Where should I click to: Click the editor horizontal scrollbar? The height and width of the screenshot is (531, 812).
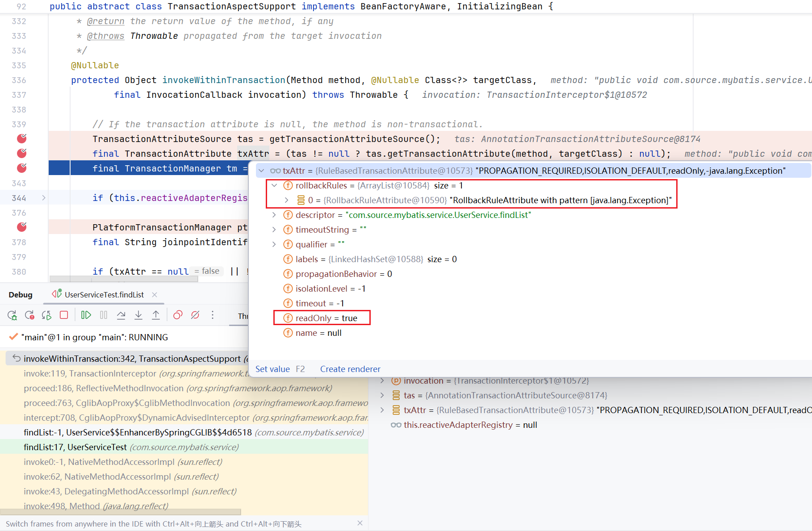(x=124, y=279)
